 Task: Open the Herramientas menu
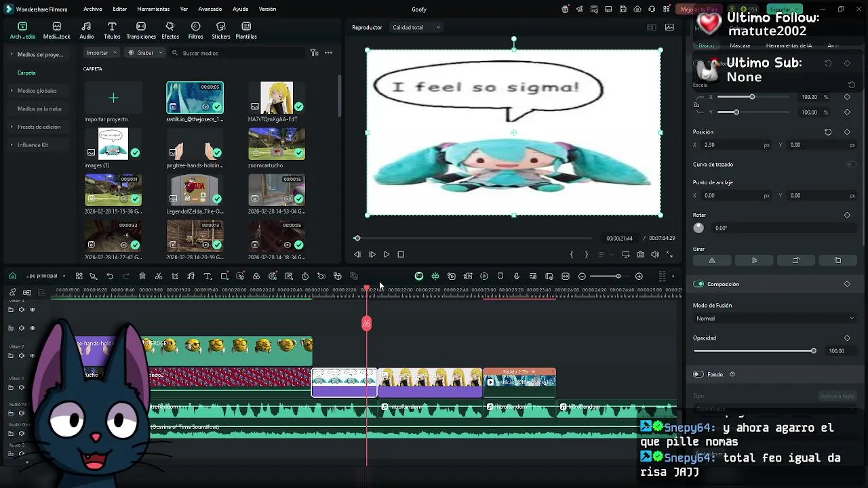(153, 9)
